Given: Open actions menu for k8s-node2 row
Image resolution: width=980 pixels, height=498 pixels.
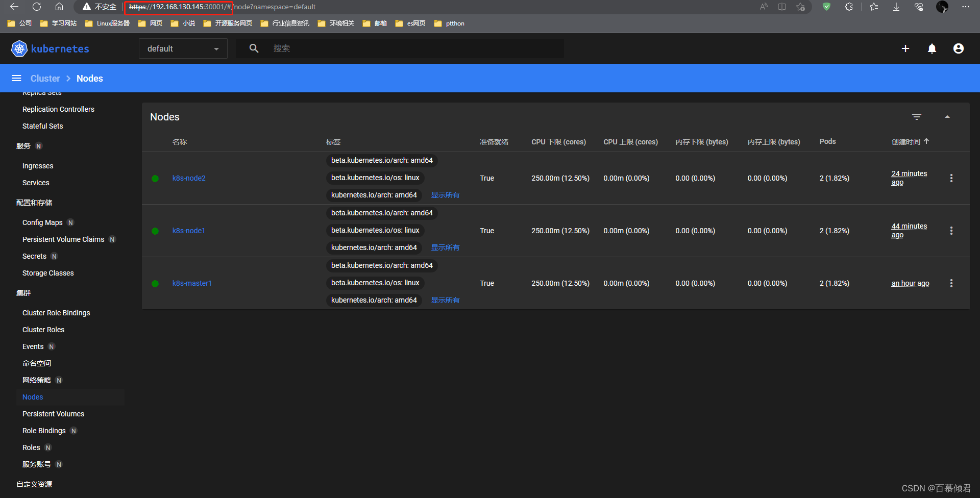Looking at the screenshot, I should [951, 178].
